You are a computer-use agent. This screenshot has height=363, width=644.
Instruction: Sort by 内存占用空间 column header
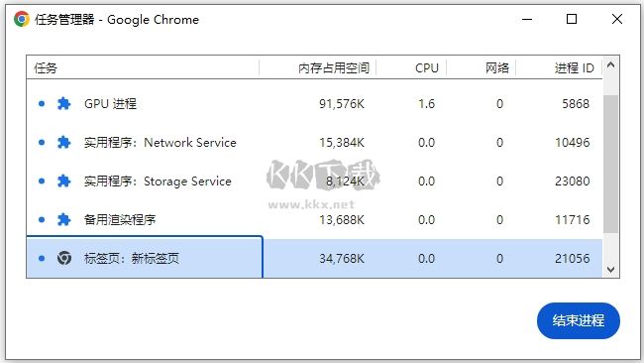[x=317, y=67]
